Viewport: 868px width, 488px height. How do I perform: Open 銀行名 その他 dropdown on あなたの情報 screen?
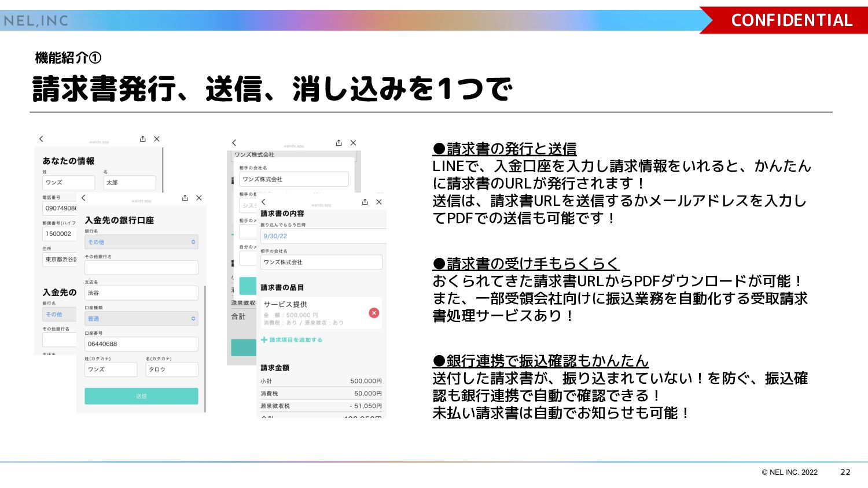point(60,314)
